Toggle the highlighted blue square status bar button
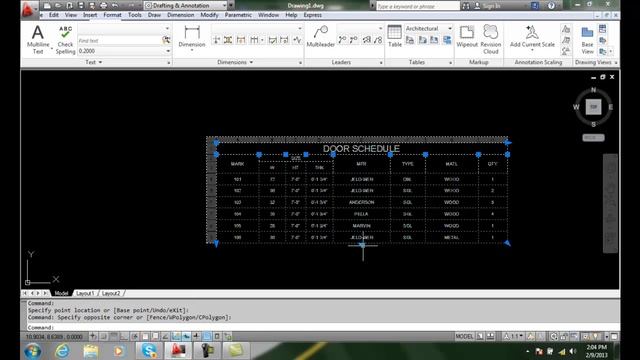The width and height of the screenshot is (640, 360). coord(207,336)
